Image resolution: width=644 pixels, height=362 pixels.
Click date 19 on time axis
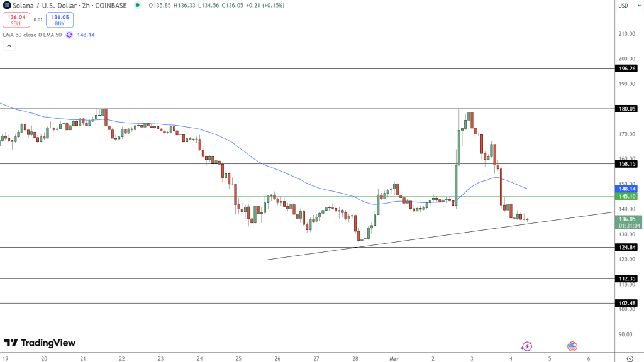tap(5, 359)
